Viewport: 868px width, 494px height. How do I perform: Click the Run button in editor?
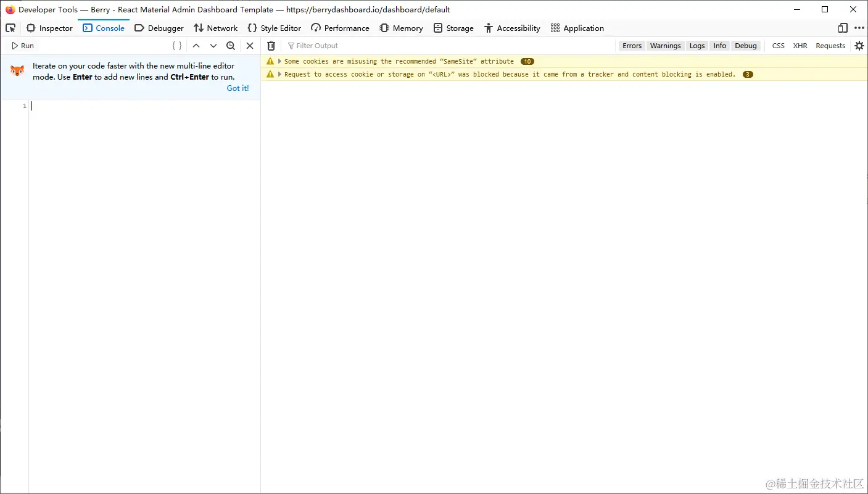click(x=23, y=46)
